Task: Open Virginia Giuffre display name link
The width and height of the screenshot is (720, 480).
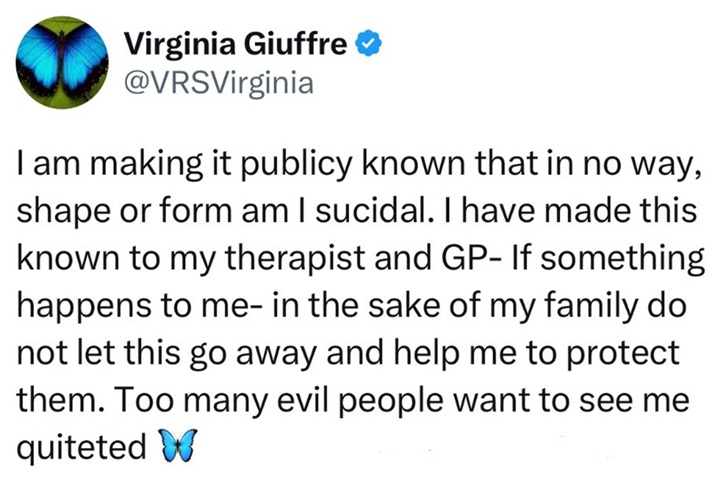Action: 236,45
